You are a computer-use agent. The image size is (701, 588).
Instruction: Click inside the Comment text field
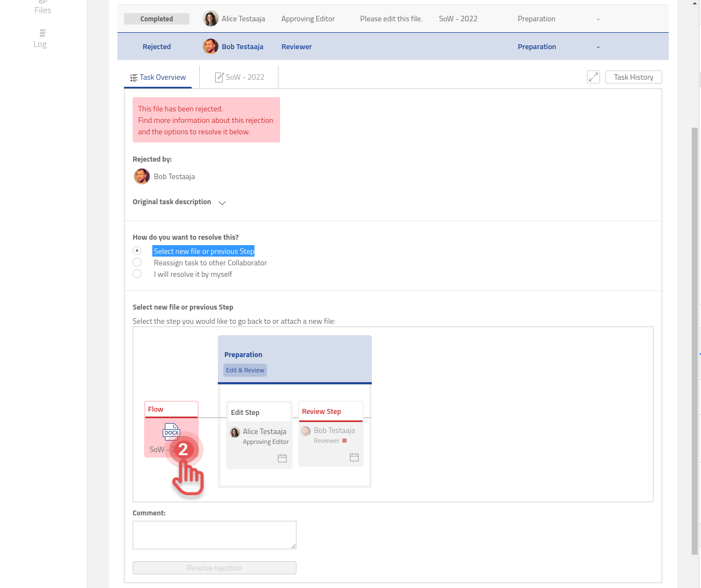click(x=214, y=534)
